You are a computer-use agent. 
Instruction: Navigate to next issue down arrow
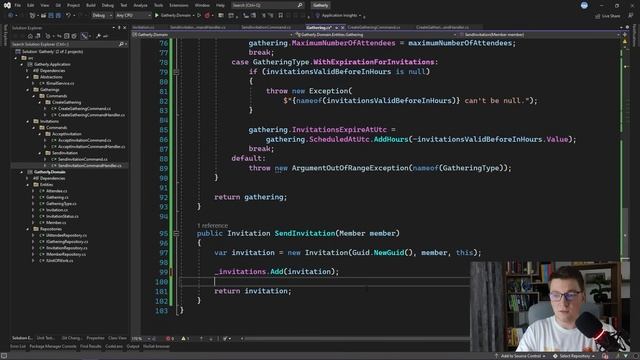click(211, 338)
